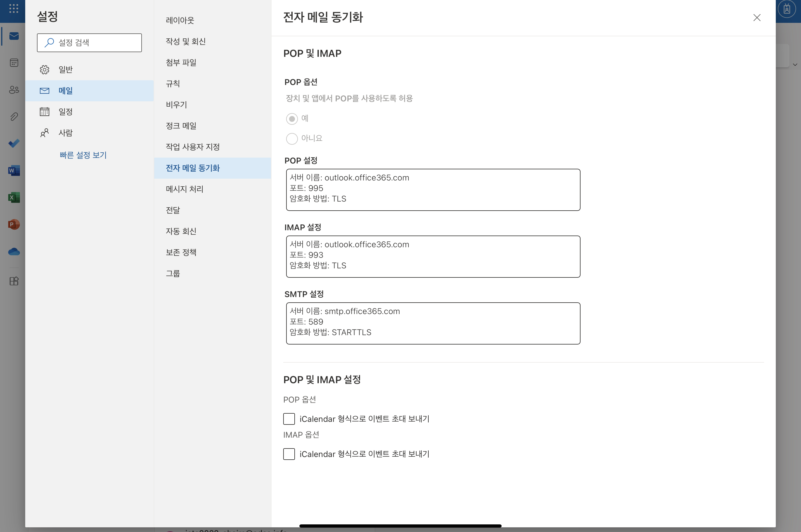
Task: Select 규칙 in mail settings list
Action: (x=173, y=83)
